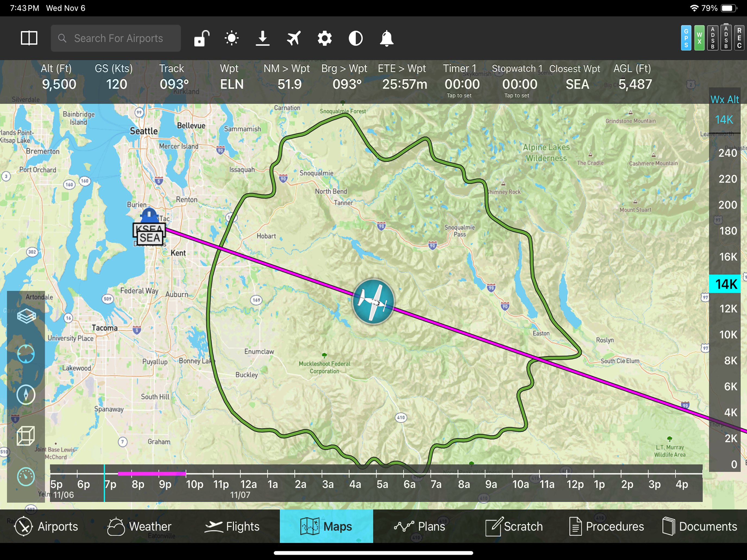Viewport: 747px width, 560px height.
Task: Tap Timer 1 to set
Action: pyautogui.click(x=462, y=84)
